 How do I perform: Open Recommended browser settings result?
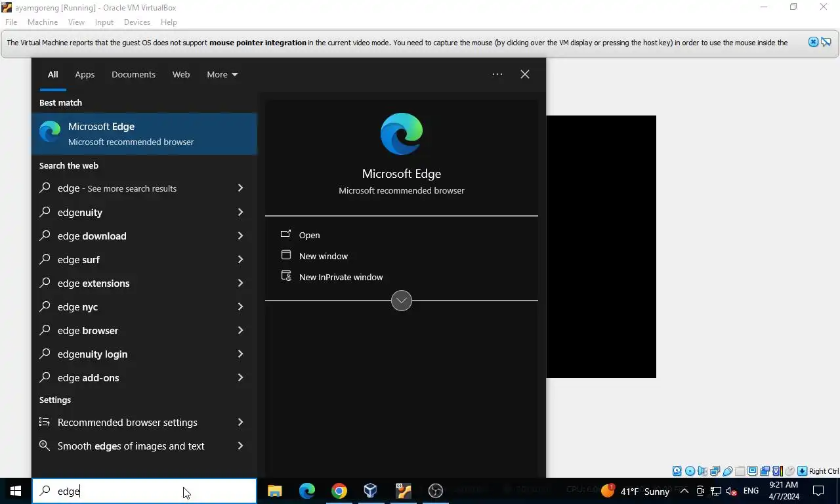click(x=144, y=422)
